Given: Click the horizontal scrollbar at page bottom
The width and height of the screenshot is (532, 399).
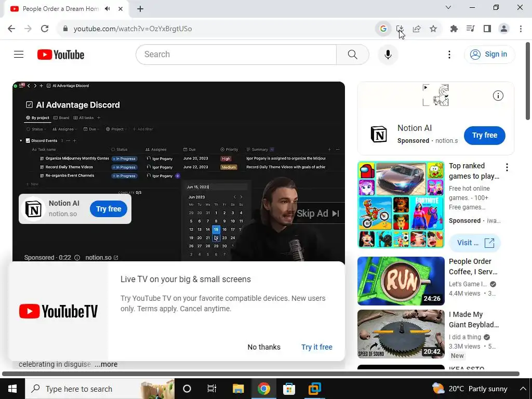Looking at the screenshot, I should click(x=261, y=374).
